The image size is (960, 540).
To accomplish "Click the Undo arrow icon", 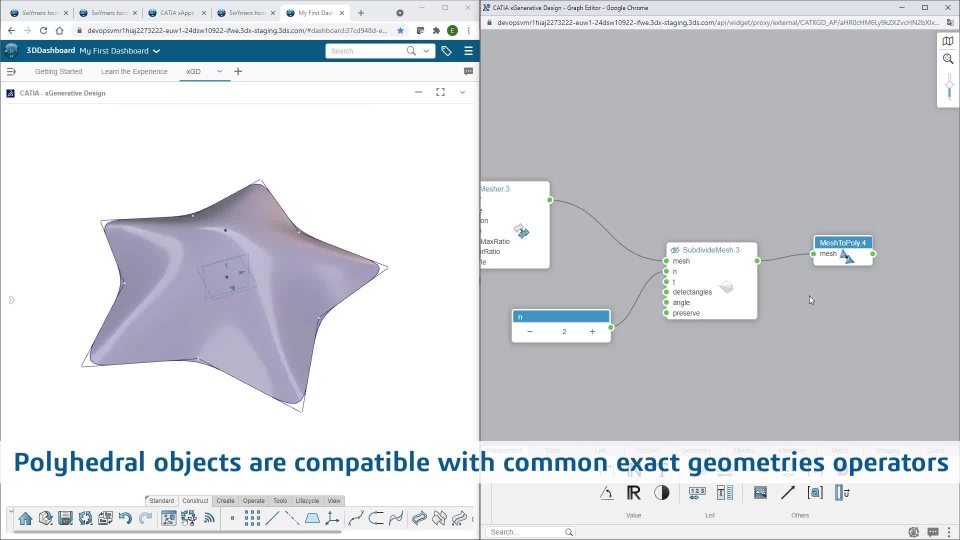I will (126, 519).
